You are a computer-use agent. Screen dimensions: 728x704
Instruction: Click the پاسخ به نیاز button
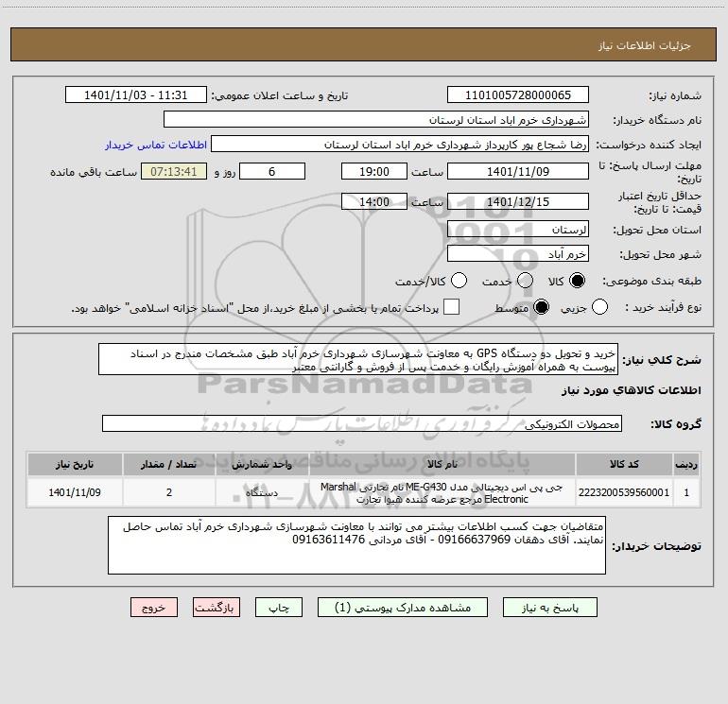coord(549,608)
